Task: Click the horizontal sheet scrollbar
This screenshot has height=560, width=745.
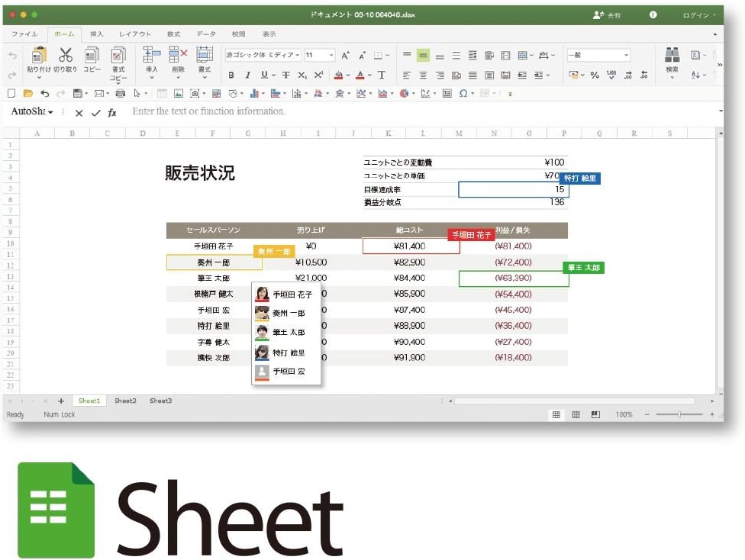Action: [x=574, y=401]
